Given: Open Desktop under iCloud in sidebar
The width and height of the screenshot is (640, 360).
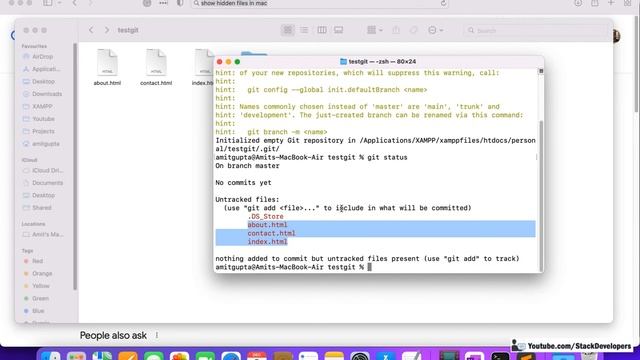Looking at the screenshot, I should [x=43, y=195].
